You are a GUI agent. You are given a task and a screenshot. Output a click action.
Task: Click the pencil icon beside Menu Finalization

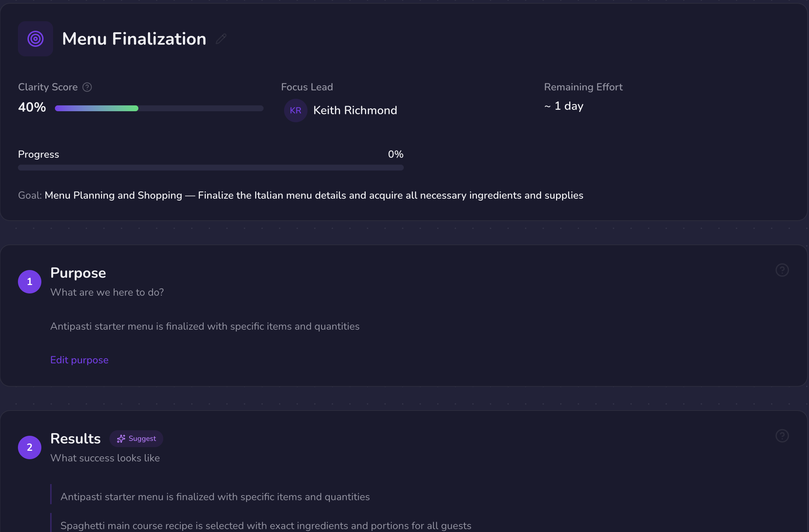(x=221, y=39)
